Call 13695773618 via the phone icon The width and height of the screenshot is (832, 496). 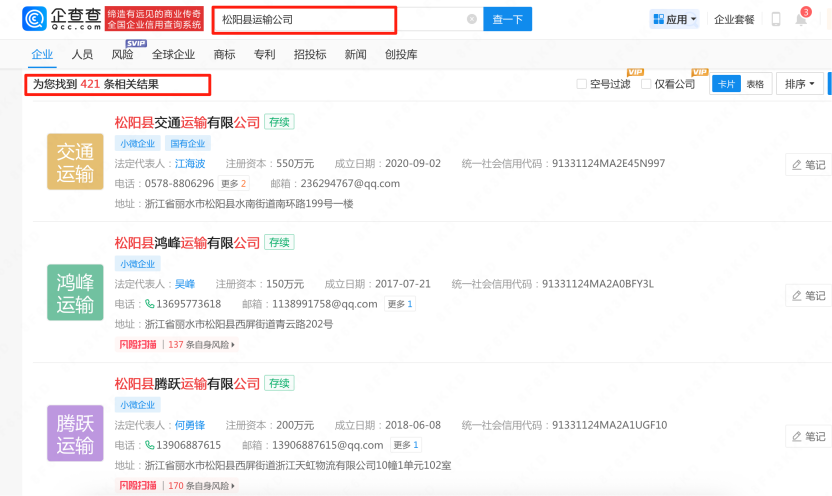click(150, 304)
